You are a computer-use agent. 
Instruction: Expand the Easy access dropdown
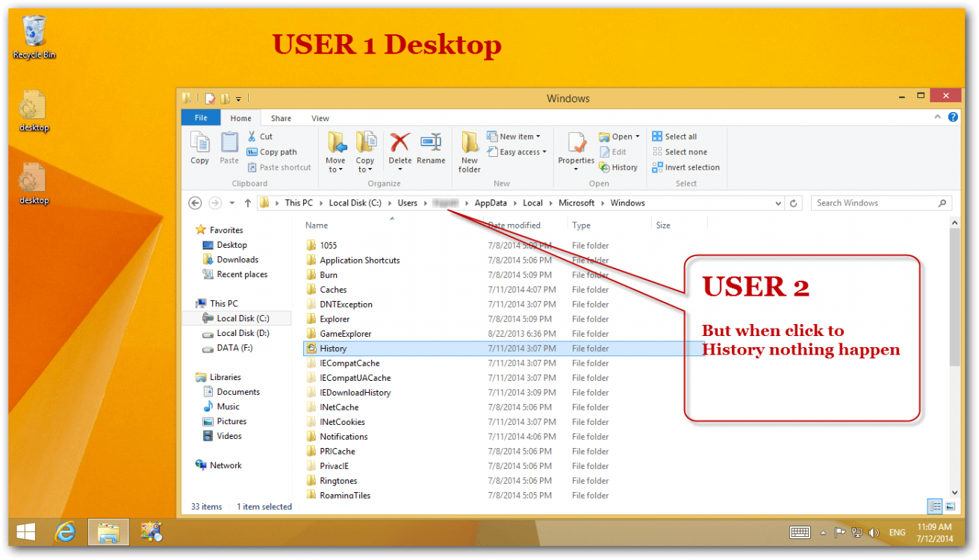tap(517, 152)
